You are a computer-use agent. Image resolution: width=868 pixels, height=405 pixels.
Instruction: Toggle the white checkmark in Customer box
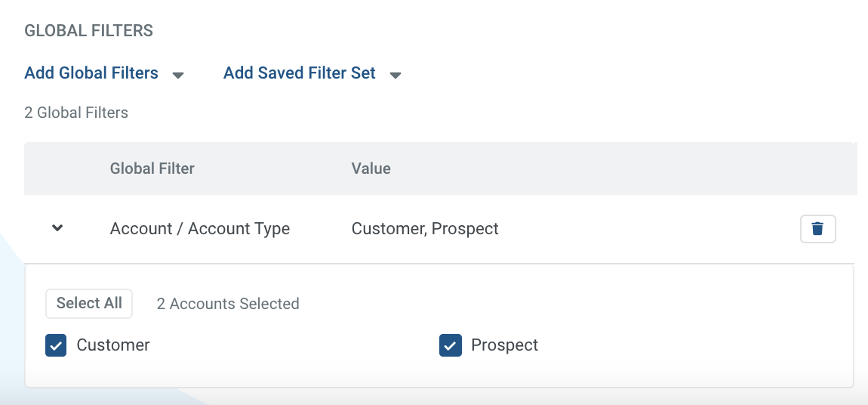(x=56, y=346)
